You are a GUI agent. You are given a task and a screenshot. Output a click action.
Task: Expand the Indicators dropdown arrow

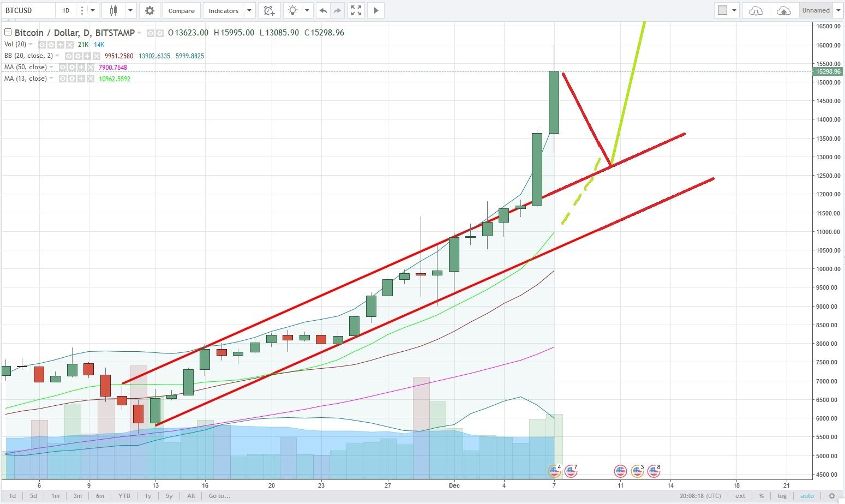[249, 10]
